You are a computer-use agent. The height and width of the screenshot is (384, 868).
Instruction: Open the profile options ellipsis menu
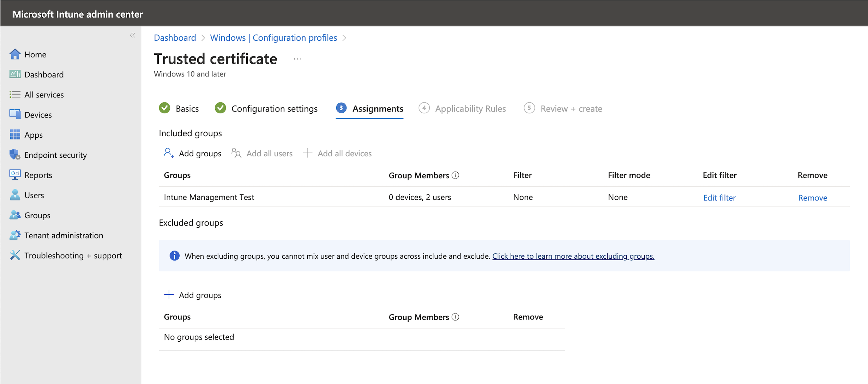297,59
